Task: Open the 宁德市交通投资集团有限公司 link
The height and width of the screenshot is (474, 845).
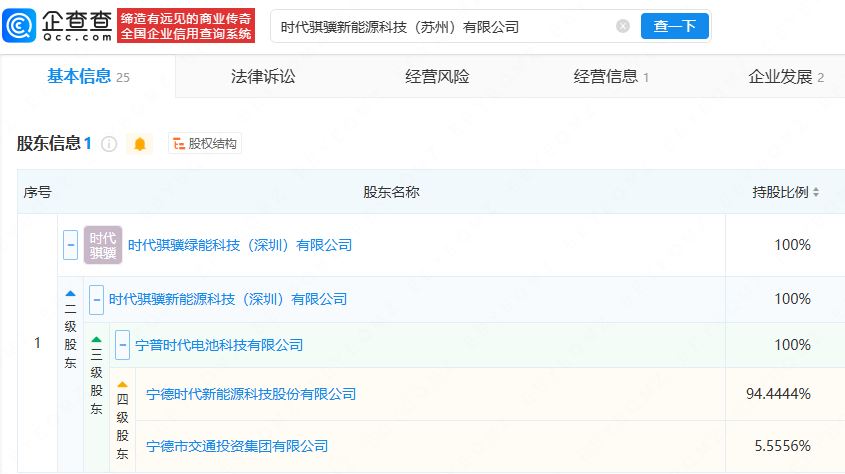Action: [x=237, y=446]
